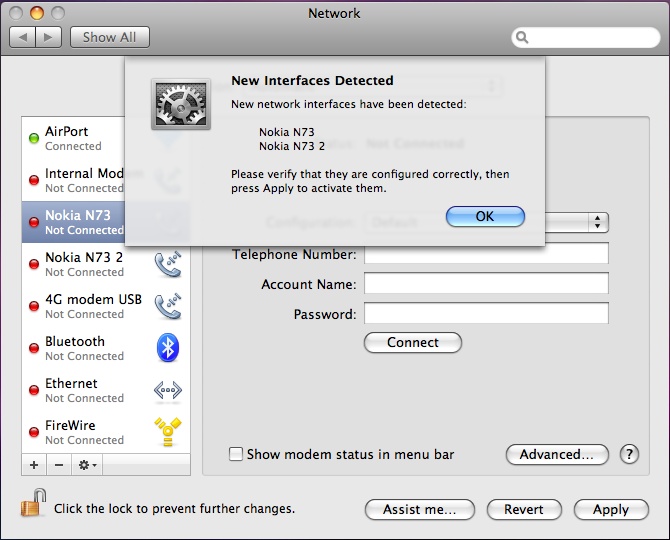Select Nokia N73 2 service entry
Viewport: 670px width, 540px height.
click(x=106, y=264)
